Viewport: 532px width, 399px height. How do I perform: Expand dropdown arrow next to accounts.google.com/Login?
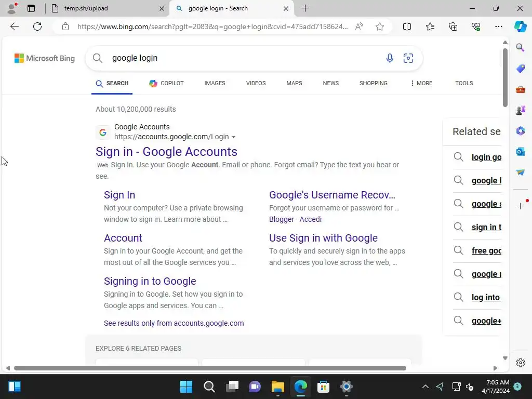(x=233, y=137)
